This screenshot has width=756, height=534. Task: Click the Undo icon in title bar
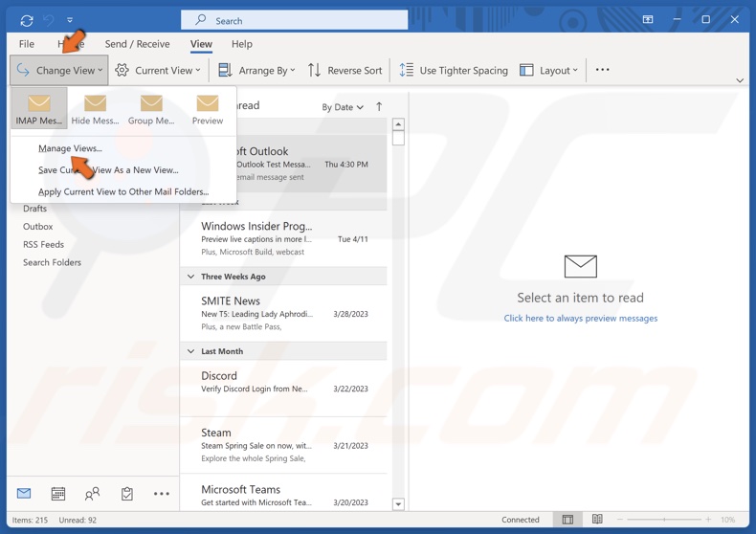point(49,20)
